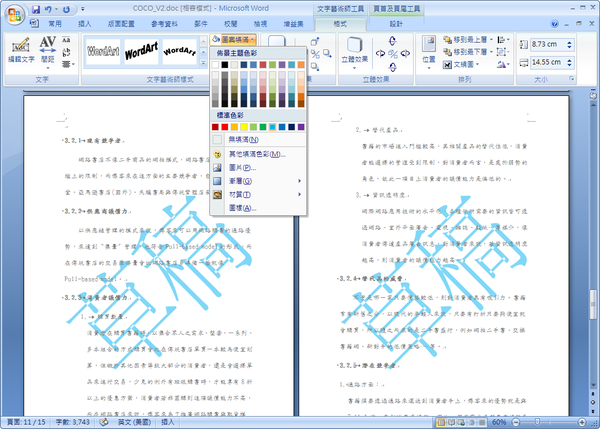Click 移到最上層 (Bring to Front) button
Screen dimensions: 600x429
click(468, 39)
